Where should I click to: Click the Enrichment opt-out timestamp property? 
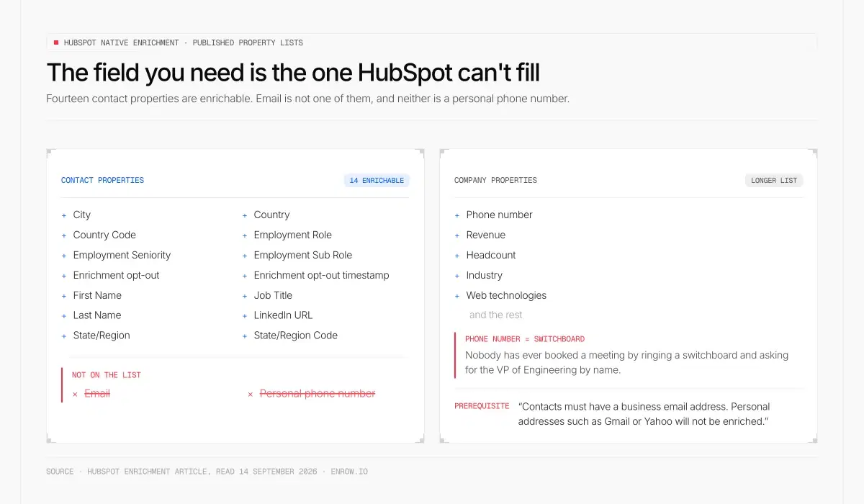321,275
